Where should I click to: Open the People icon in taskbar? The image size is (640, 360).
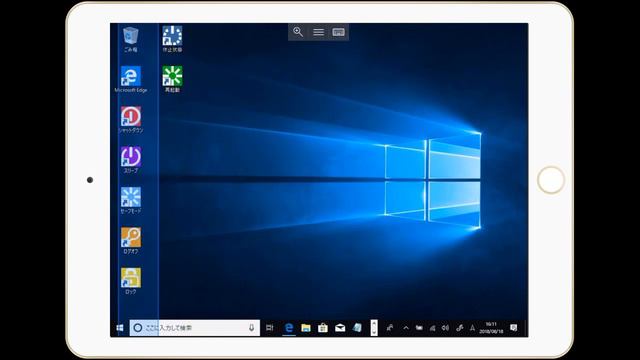point(390,328)
